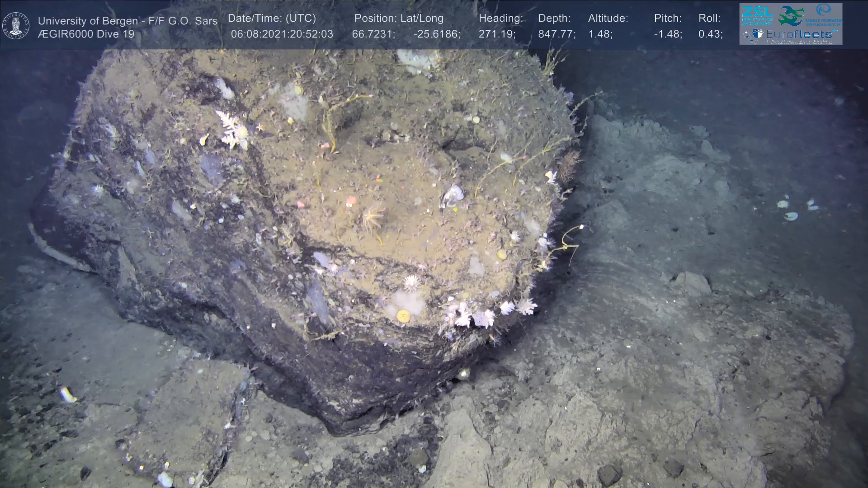Click the Marine & Freshwater Research Institute logo

(824, 15)
